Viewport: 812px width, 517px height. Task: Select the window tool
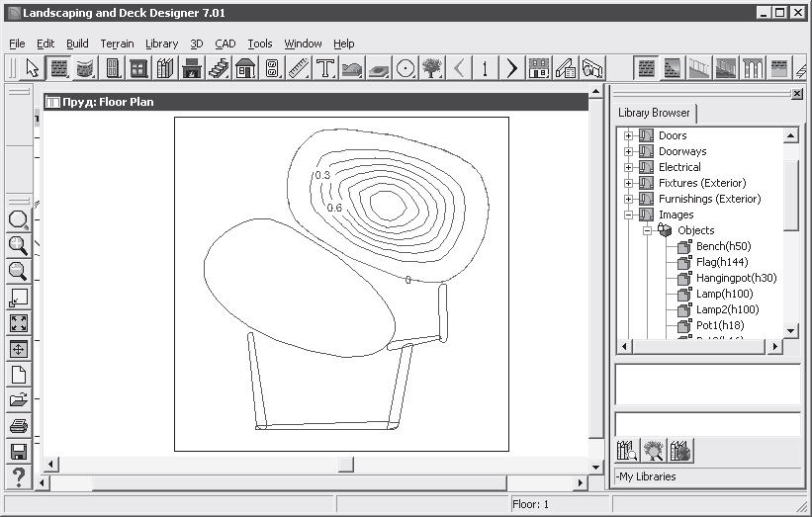click(138, 68)
